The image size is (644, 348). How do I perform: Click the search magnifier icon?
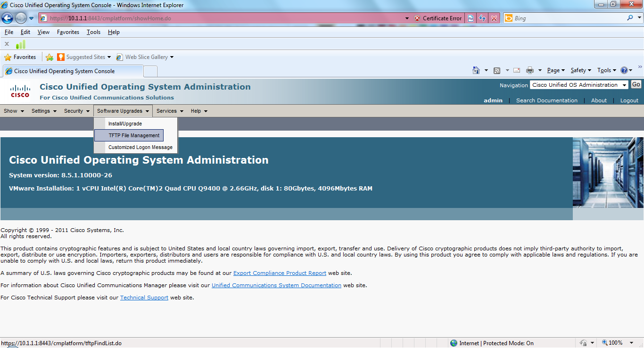630,18
